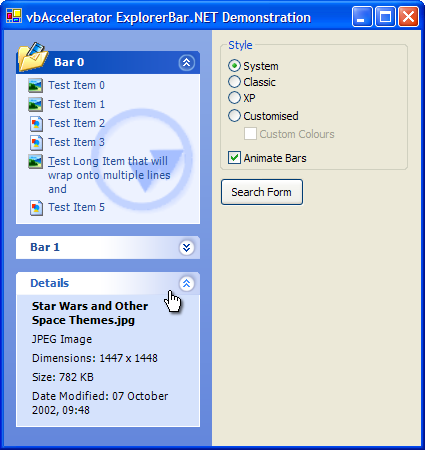
Task: Click the document icon beside Test Item 5
Action: click(x=36, y=208)
